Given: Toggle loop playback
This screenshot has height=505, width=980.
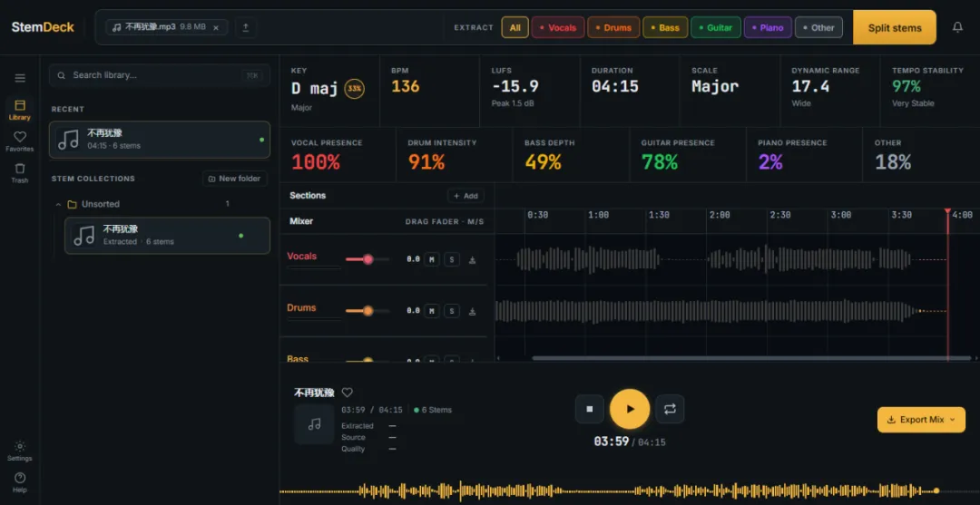Looking at the screenshot, I should click(x=670, y=409).
